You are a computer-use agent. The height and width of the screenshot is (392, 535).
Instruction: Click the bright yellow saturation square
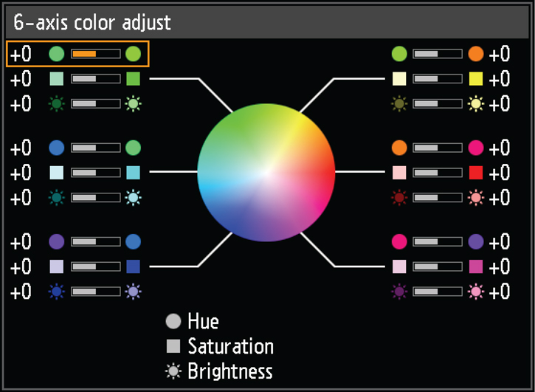coord(476,78)
